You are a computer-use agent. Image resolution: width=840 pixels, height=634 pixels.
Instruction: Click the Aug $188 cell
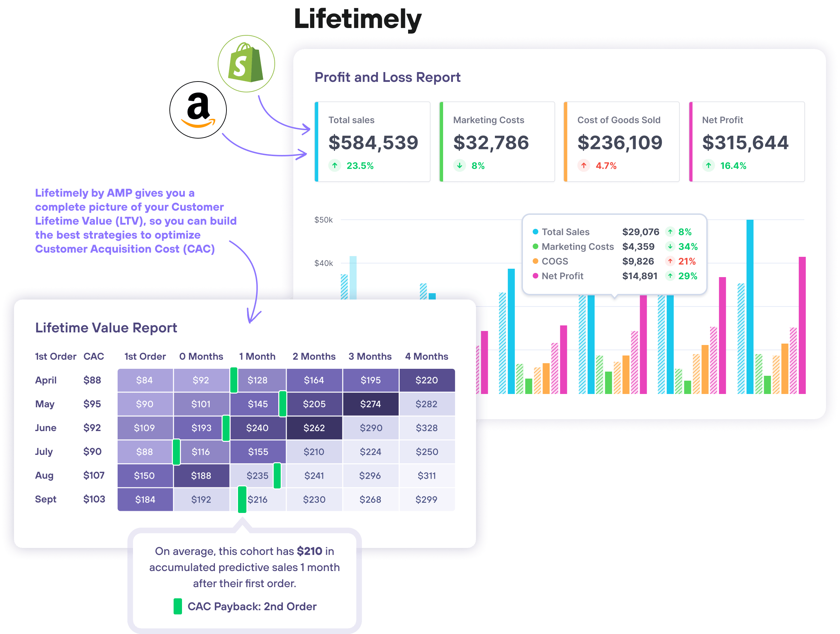pos(202,475)
